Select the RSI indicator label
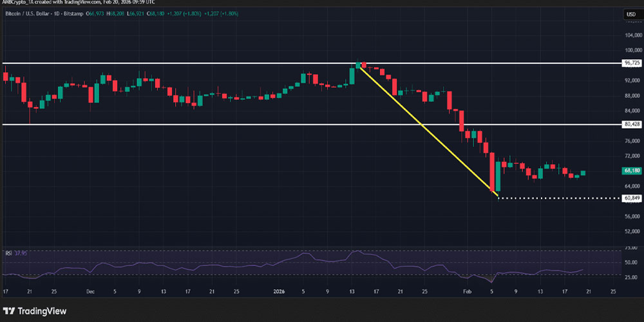Viewport: 644px width, 322px height. point(7,252)
